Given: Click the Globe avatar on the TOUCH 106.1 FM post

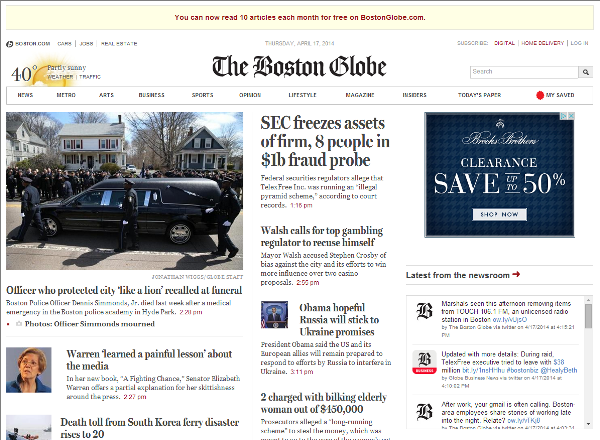Looking at the screenshot, I should (424, 311).
